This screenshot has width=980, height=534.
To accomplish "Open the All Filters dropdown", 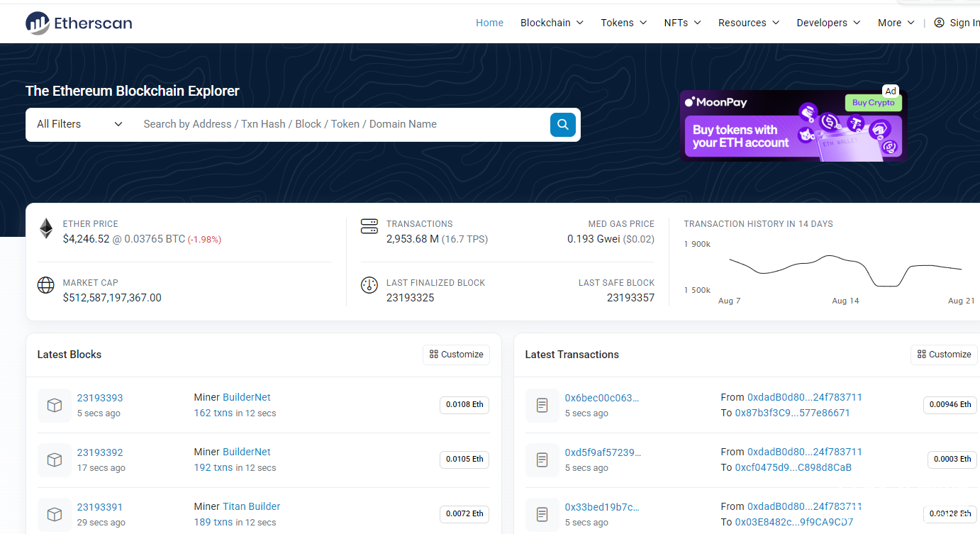I will click(79, 124).
